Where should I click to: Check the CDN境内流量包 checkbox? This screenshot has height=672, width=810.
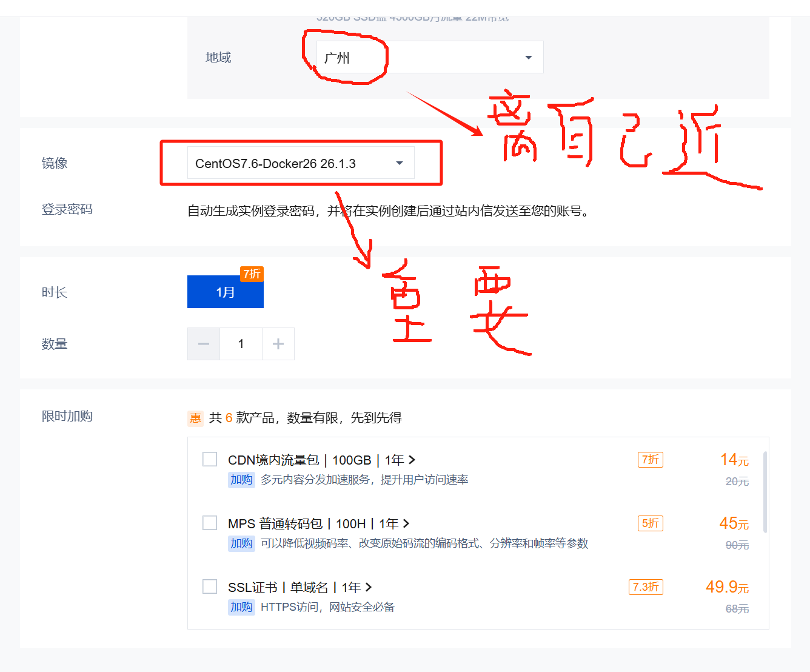pos(210,459)
